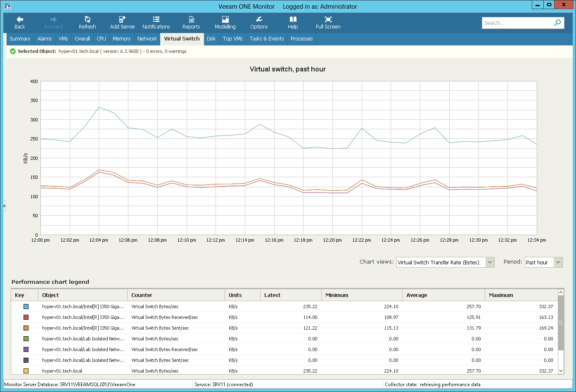Toggle red key for Intel Bytes Received/sec
This screenshot has height=392, width=576.
pyautogui.click(x=26, y=317)
